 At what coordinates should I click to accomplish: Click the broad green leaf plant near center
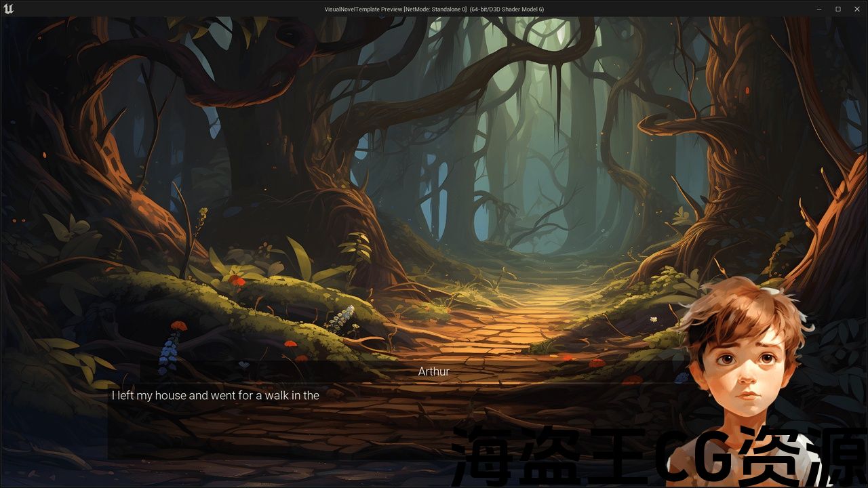(x=300, y=258)
